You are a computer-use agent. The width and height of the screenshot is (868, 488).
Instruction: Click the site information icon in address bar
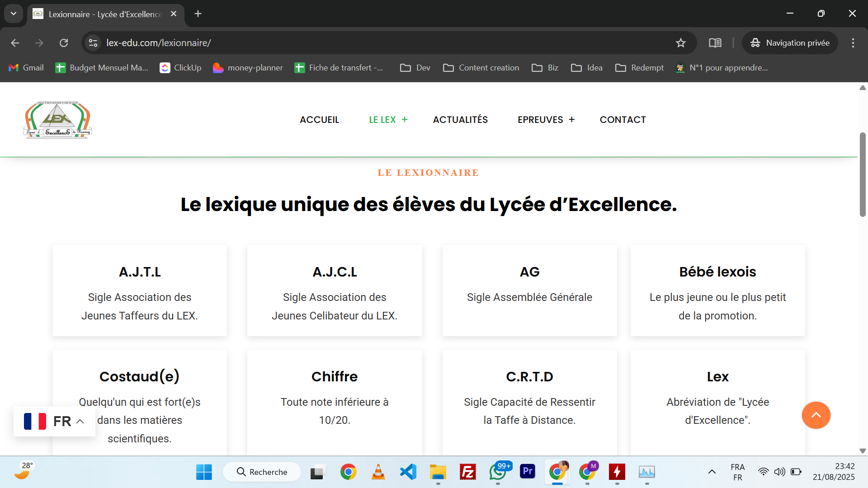coord(93,43)
